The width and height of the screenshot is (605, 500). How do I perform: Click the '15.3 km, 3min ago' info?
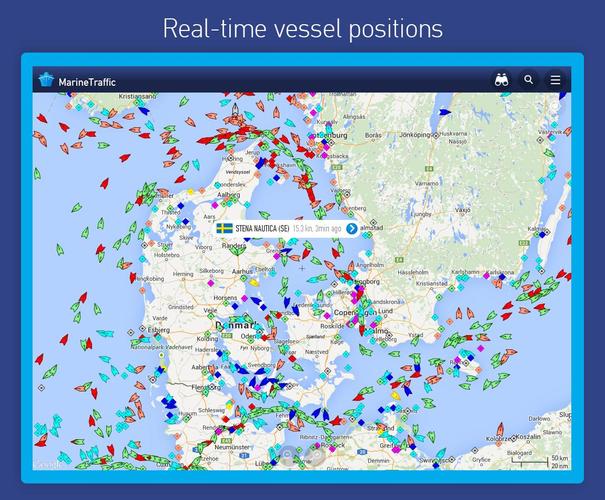click(317, 228)
